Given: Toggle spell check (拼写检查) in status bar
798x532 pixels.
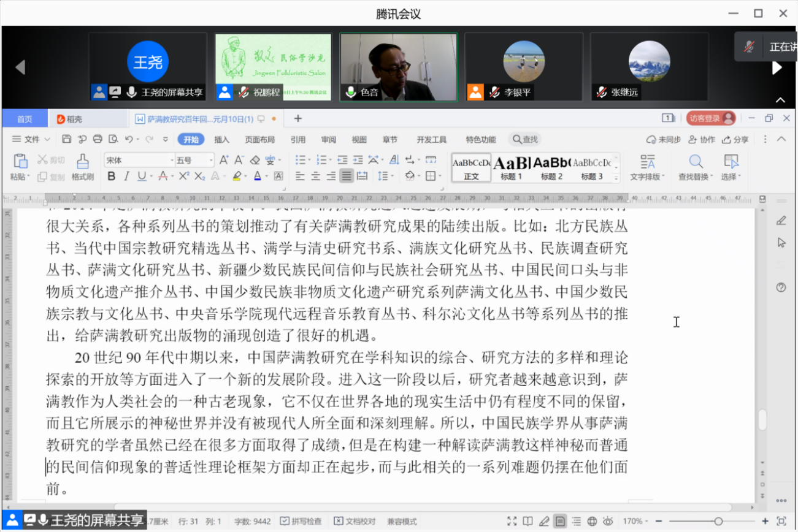Looking at the screenshot, I should [301, 522].
